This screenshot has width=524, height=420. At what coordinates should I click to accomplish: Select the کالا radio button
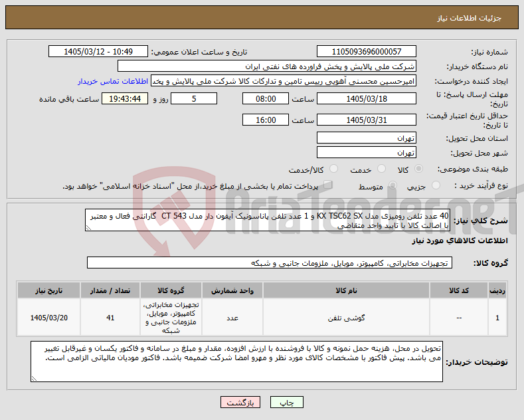pyautogui.click(x=418, y=169)
